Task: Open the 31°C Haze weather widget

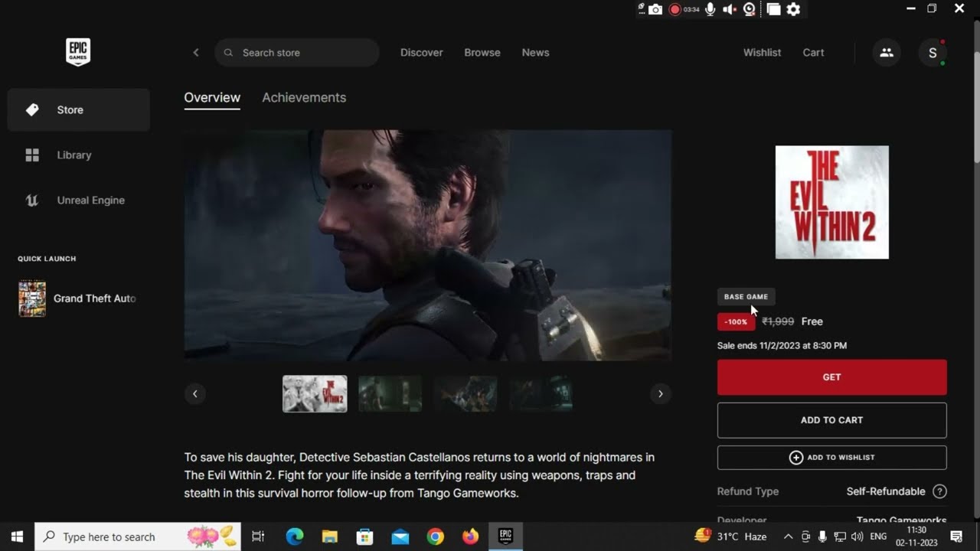Action: [730, 536]
